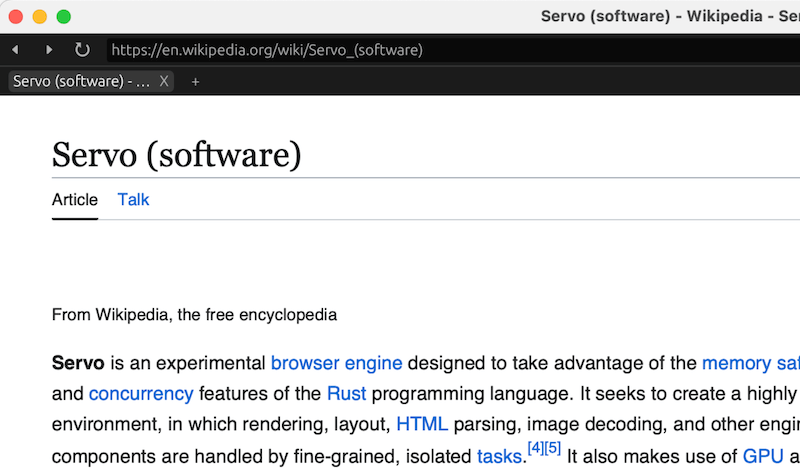
Task: Follow the "tasks" link
Action: (500, 456)
